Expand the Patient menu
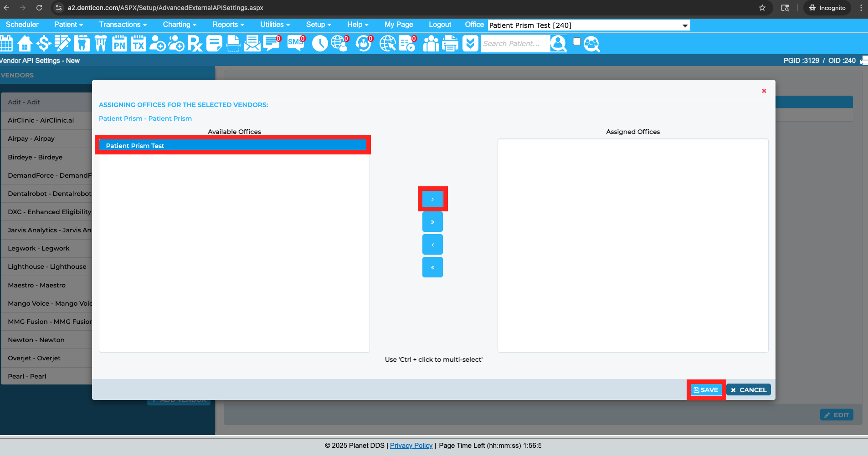 pyautogui.click(x=68, y=25)
